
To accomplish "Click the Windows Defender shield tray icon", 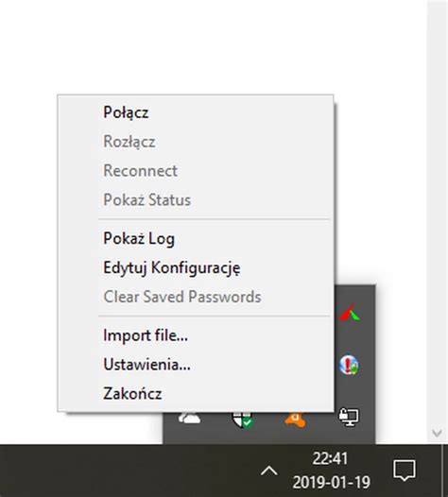I will pos(242,420).
